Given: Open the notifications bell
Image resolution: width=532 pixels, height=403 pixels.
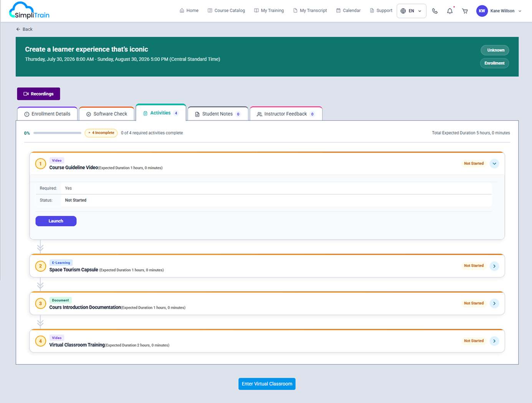Looking at the screenshot, I should click(x=450, y=11).
